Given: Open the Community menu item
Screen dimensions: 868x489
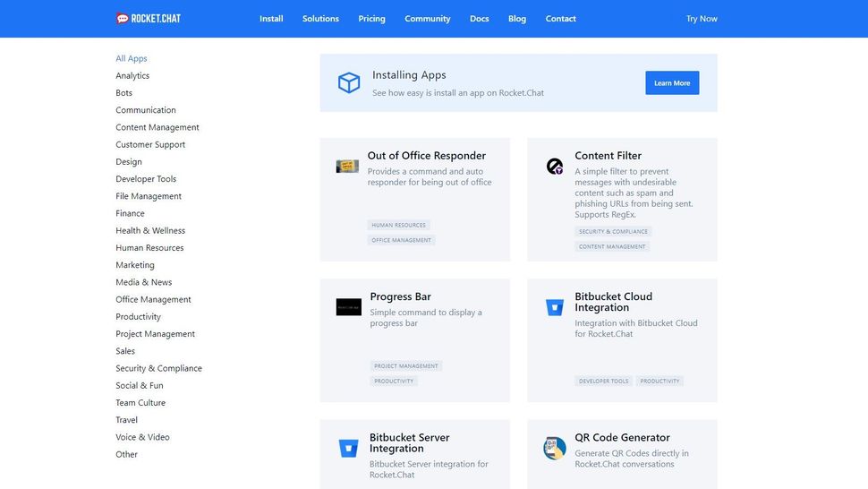Looking at the screenshot, I should 428,18.
